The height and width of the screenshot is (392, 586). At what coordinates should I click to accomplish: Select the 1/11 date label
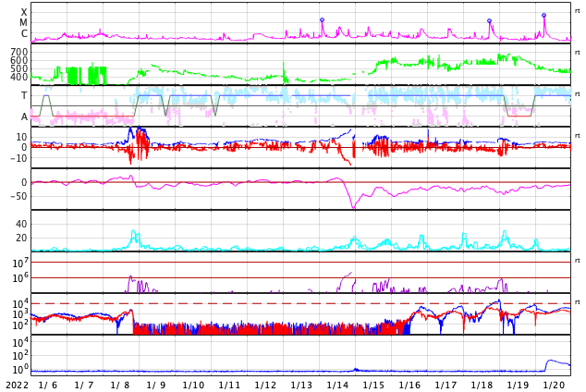point(229,385)
